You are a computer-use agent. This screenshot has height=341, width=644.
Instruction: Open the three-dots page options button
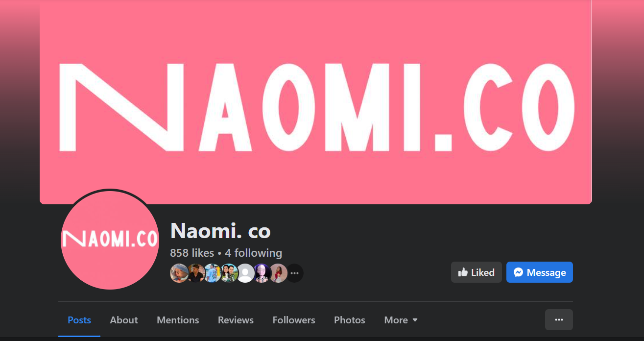point(559,319)
